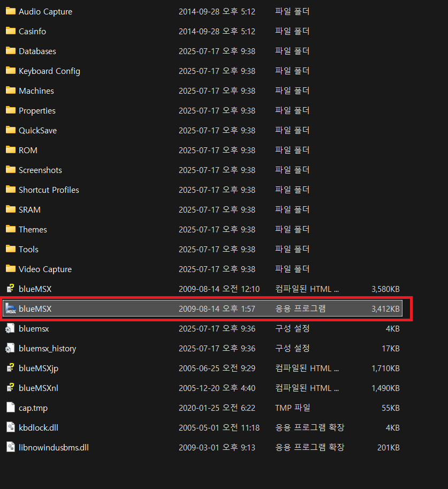Select the "Casinfo" folder name
This screenshot has height=489, width=448.
[x=33, y=31]
